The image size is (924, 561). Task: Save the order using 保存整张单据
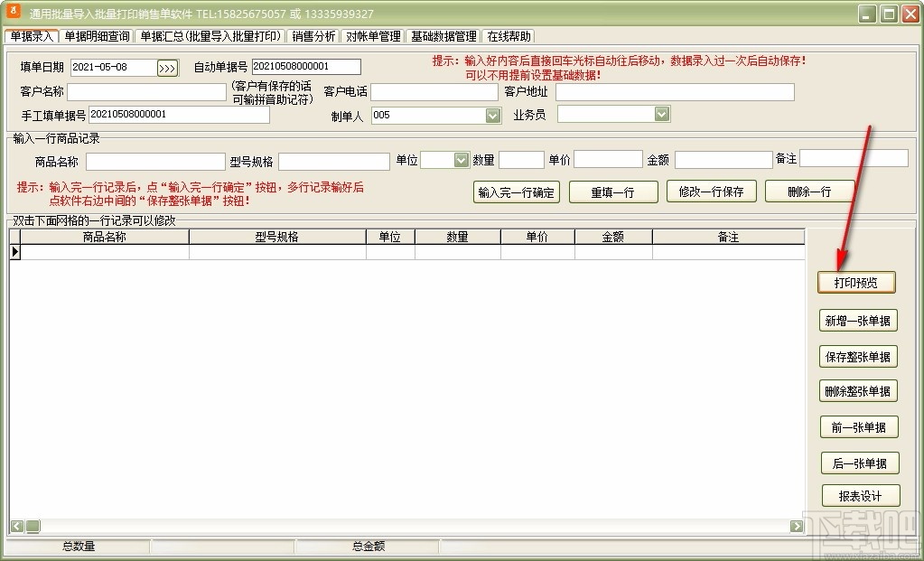tap(856, 356)
